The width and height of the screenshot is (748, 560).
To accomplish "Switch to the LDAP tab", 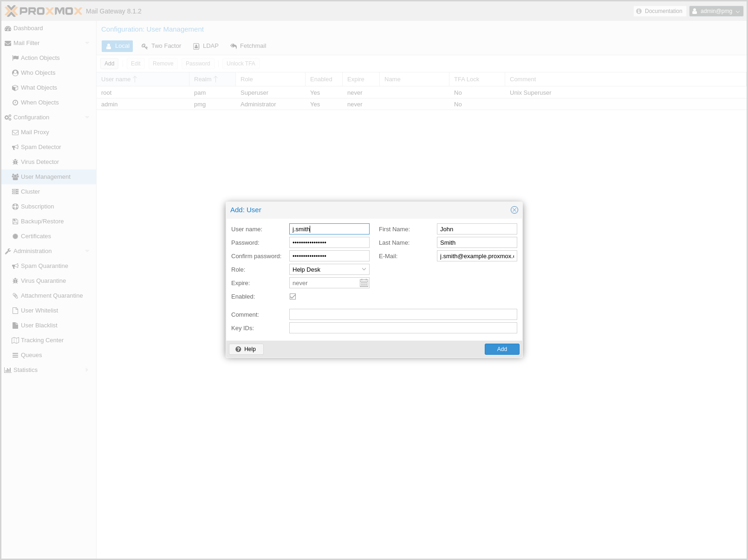I will point(206,46).
